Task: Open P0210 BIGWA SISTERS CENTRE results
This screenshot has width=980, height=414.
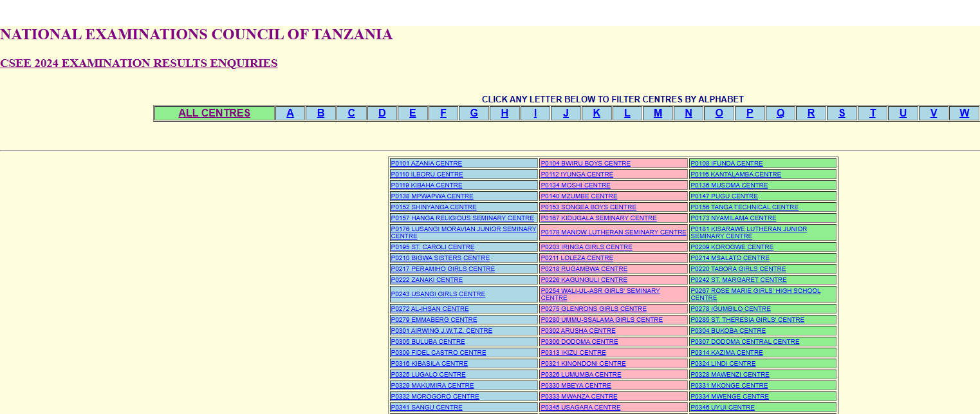Action: [x=441, y=258]
